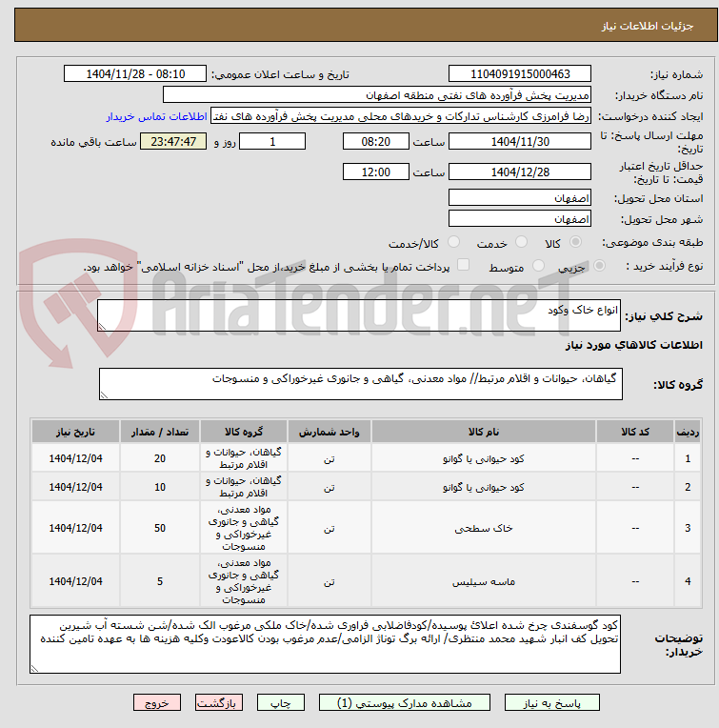Click the جزئیات اطلاعات نیاز page title

tap(648, 26)
